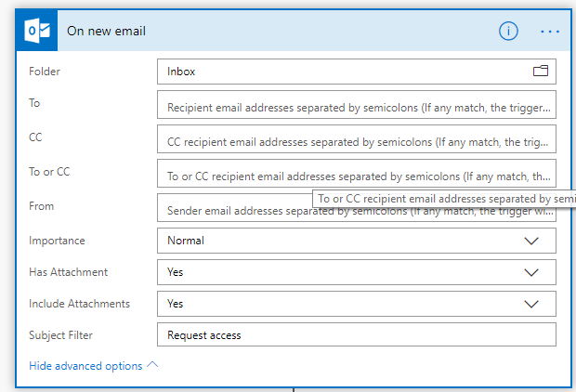Open the info icon on the trigger card
This screenshot has height=392, width=576.
508,31
